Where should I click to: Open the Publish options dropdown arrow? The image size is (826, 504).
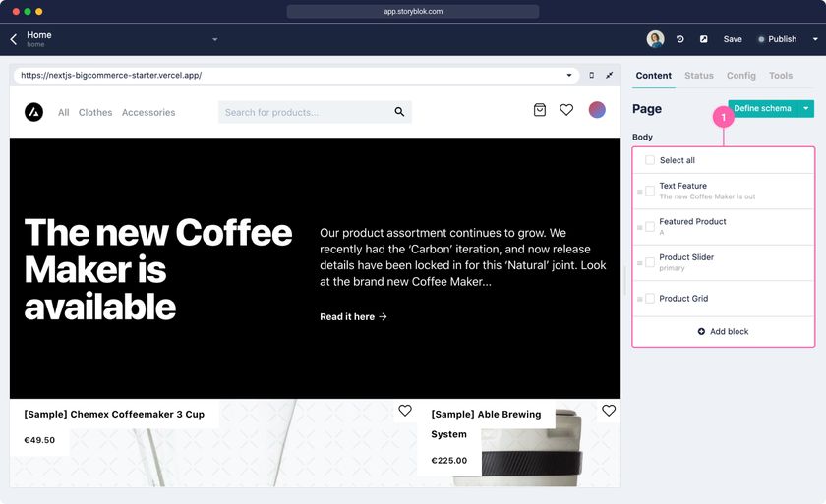815,39
